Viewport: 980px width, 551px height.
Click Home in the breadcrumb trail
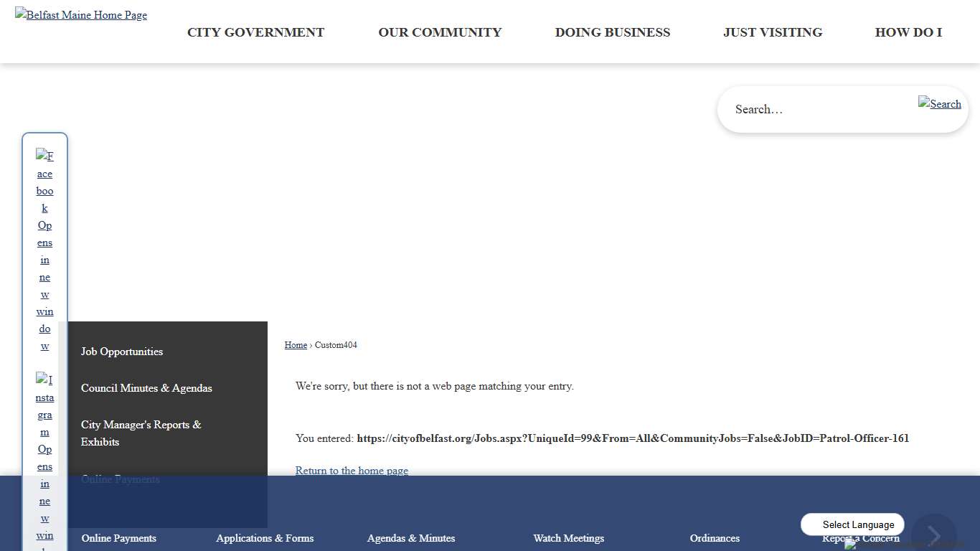[x=296, y=345]
